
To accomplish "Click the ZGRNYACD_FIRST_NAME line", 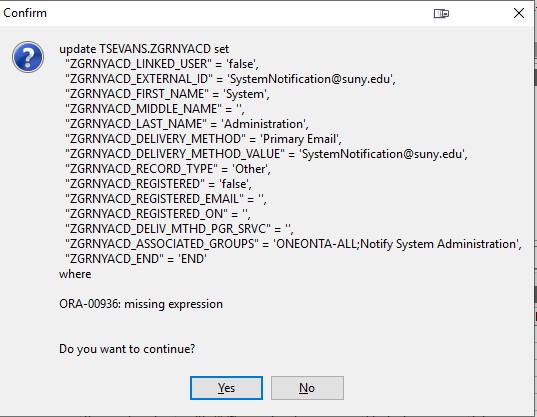I will coord(167,94).
